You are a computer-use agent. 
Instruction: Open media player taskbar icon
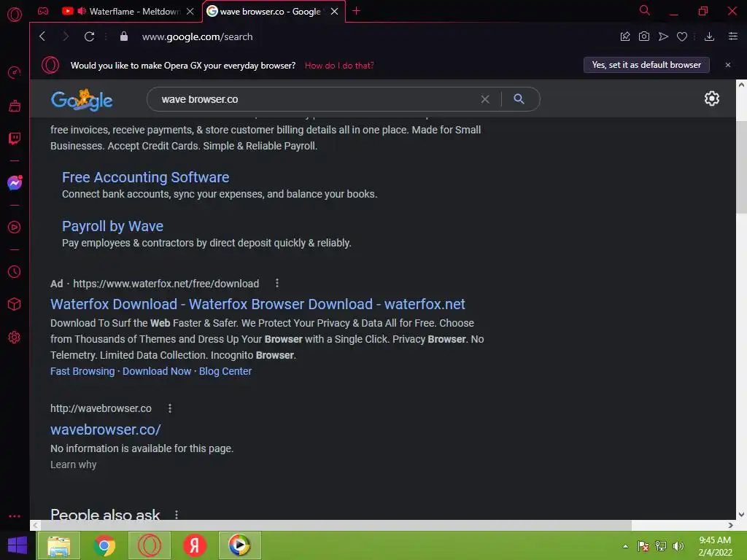click(x=239, y=545)
